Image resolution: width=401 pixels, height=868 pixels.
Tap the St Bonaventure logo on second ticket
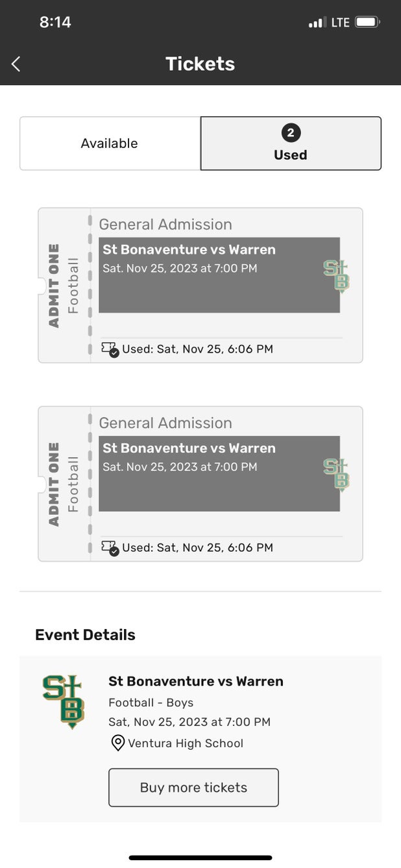pos(336,474)
